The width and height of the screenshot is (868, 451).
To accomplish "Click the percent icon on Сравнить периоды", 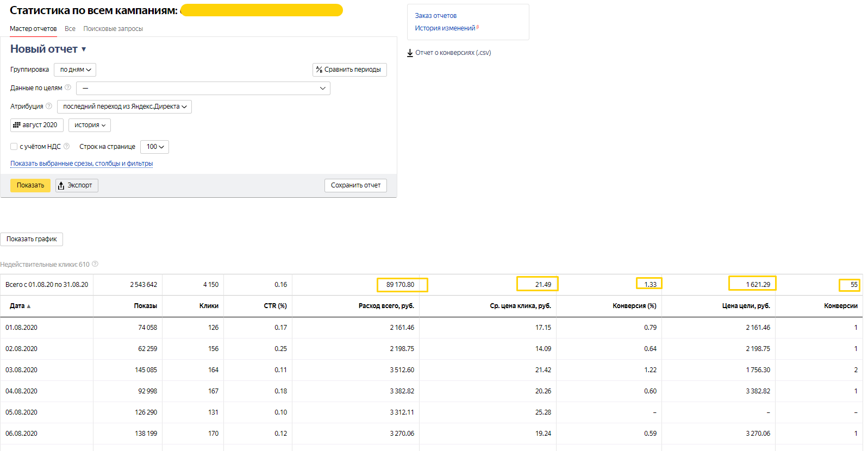I will click(x=319, y=70).
